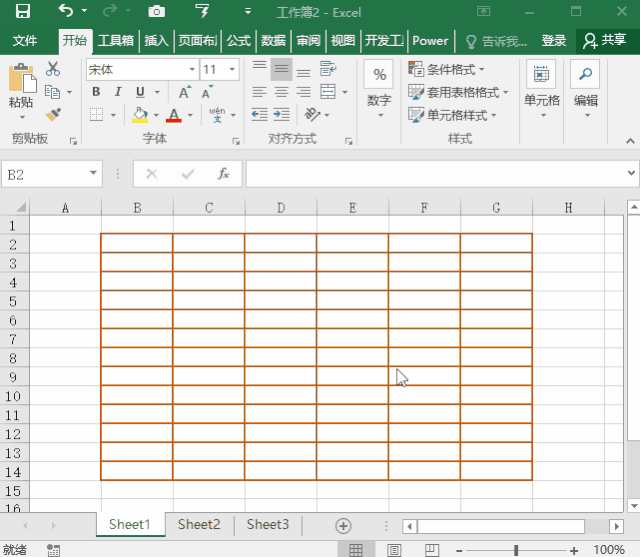Open the 宋体 font name dropdown

[x=192, y=69]
